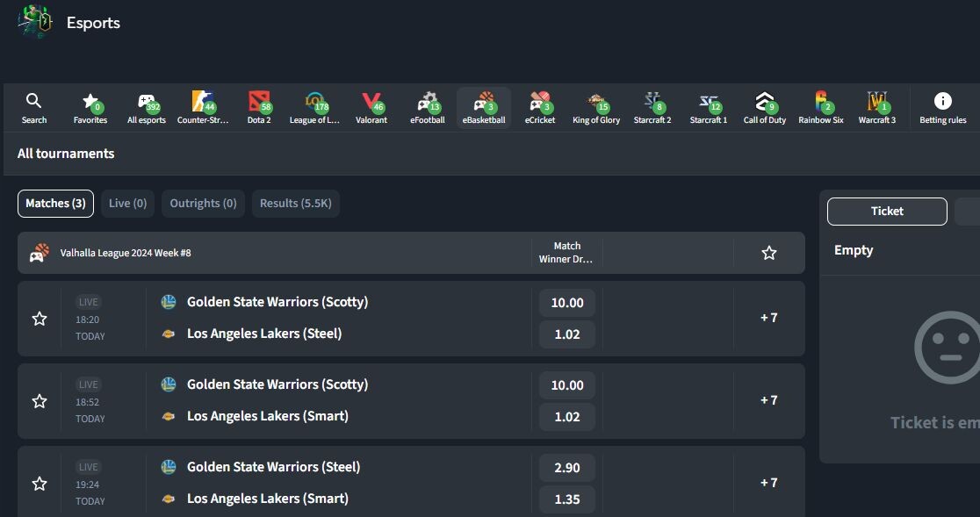Favorite the Valhalla League 2024 Week #8 tournament
This screenshot has height=517, width=980.
[769, 253]
